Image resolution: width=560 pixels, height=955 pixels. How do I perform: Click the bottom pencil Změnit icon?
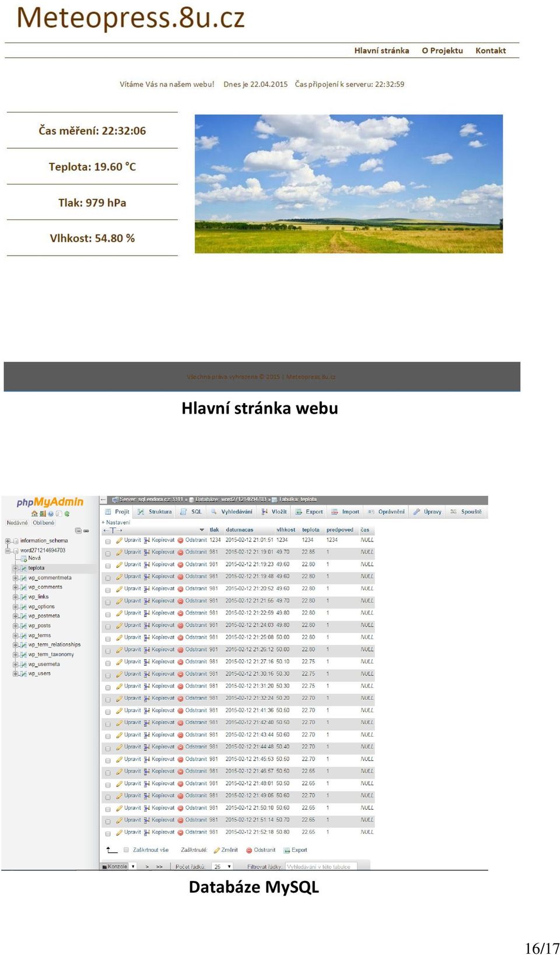click(x=217, y=851)
